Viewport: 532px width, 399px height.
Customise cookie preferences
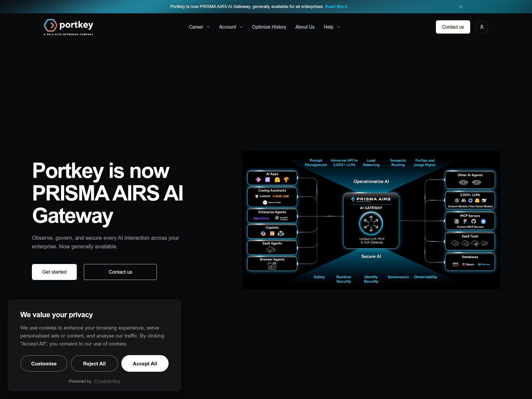tap(44, 363)
